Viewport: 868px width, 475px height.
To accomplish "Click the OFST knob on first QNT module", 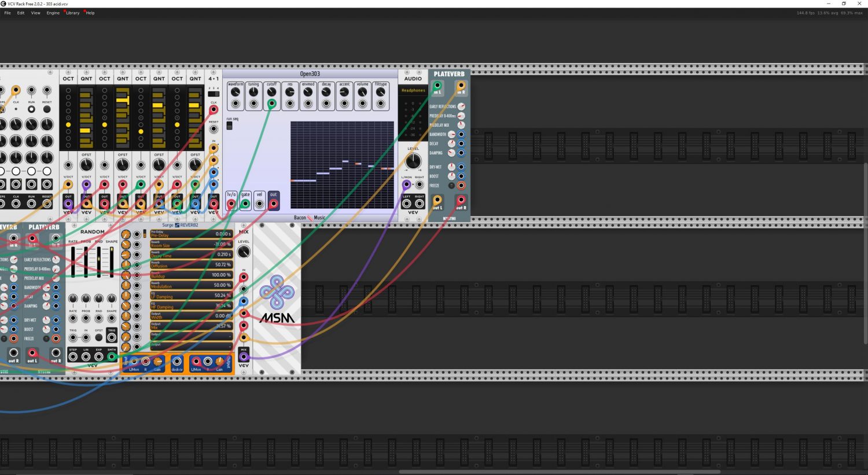I will [x=86, y=165].
